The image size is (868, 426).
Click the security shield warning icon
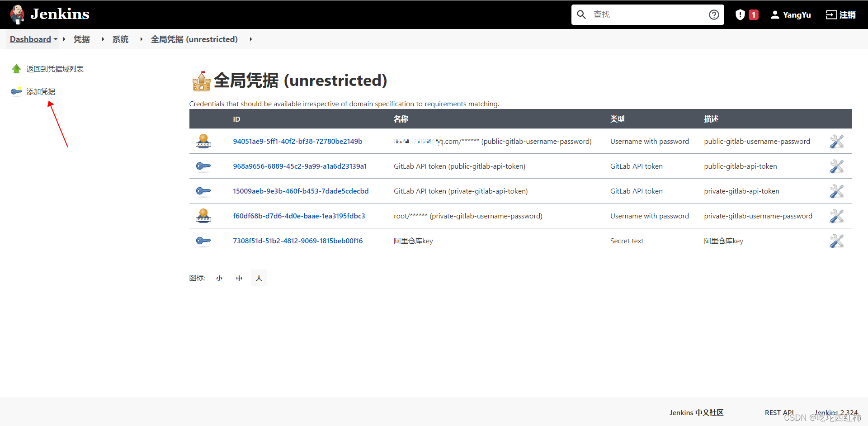point(740,14)
